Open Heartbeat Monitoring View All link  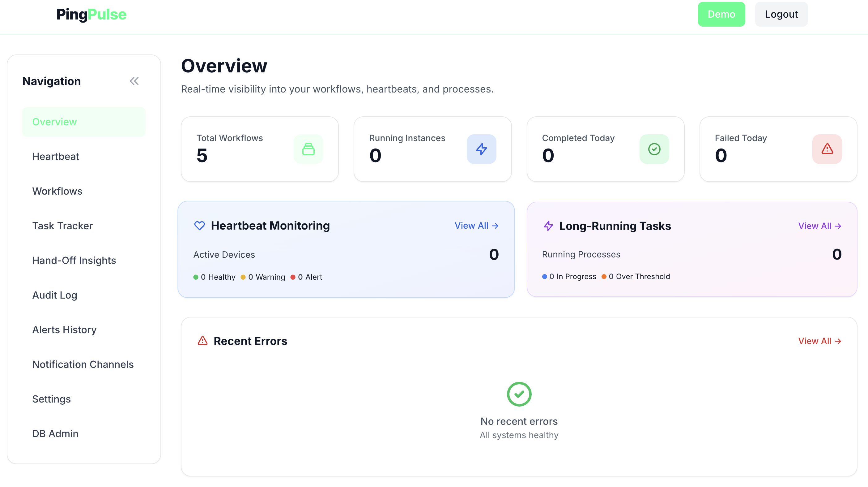(476, 226)
